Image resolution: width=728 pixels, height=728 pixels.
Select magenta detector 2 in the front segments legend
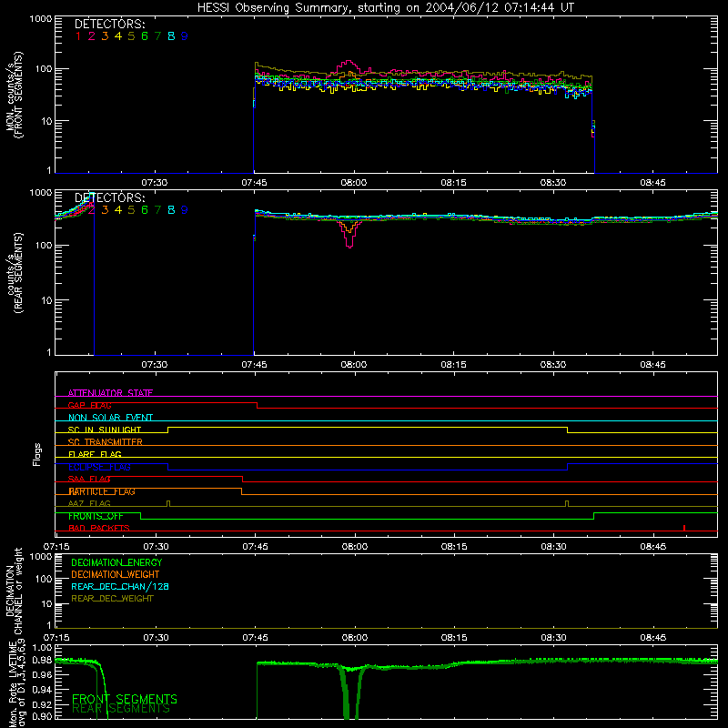pyautogui.click(x=92, y=36)
